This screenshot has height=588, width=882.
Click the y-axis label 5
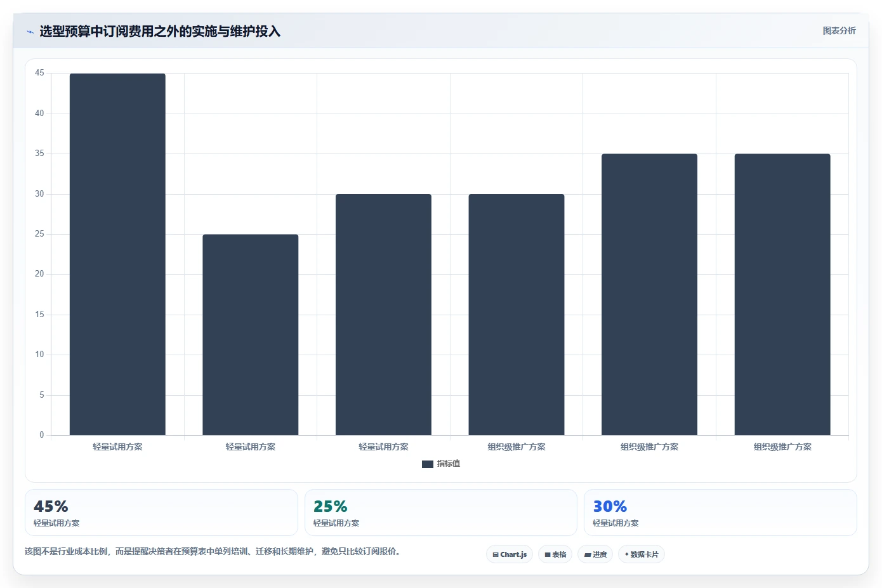pos(42,395)
